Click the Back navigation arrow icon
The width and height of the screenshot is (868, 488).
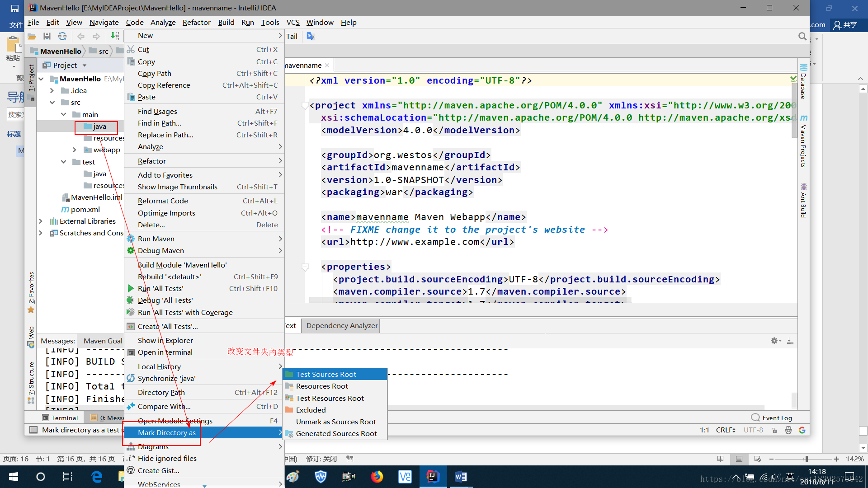[x=81, y=37]
